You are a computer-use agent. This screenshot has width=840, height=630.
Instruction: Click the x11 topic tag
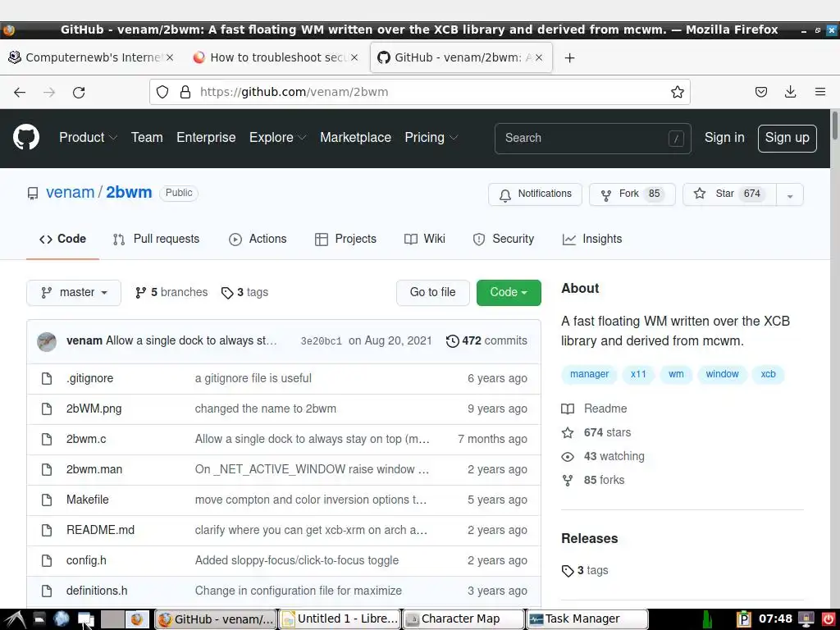coord(638,374)
